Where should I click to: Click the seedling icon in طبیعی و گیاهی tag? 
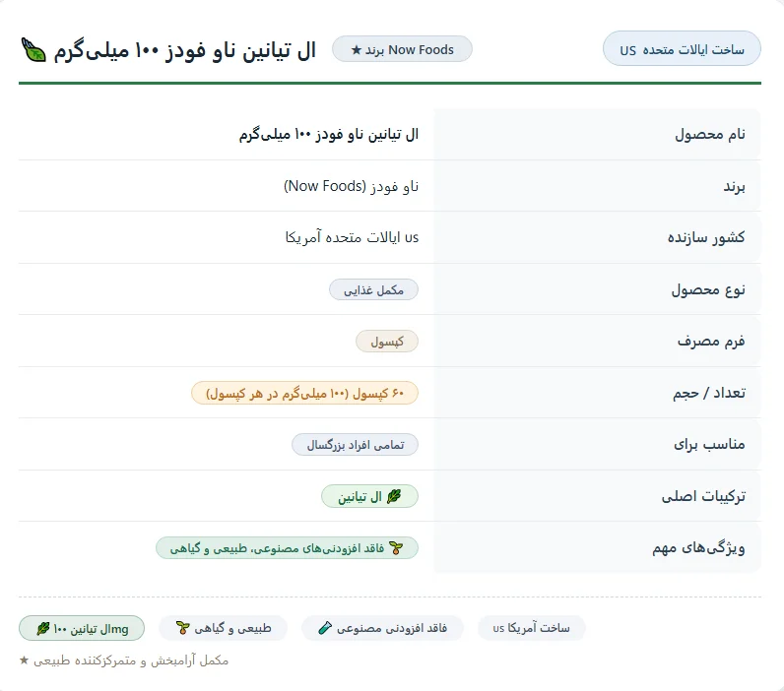(183, 628)
